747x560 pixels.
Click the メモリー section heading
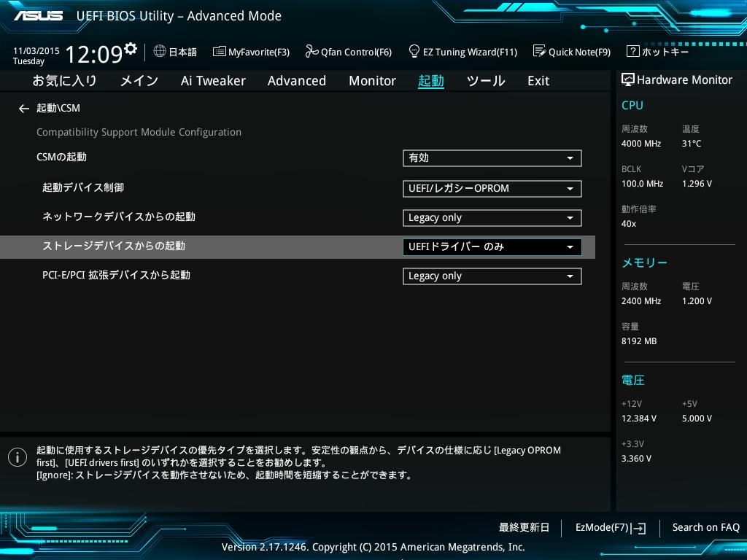[x=644, y=262]
